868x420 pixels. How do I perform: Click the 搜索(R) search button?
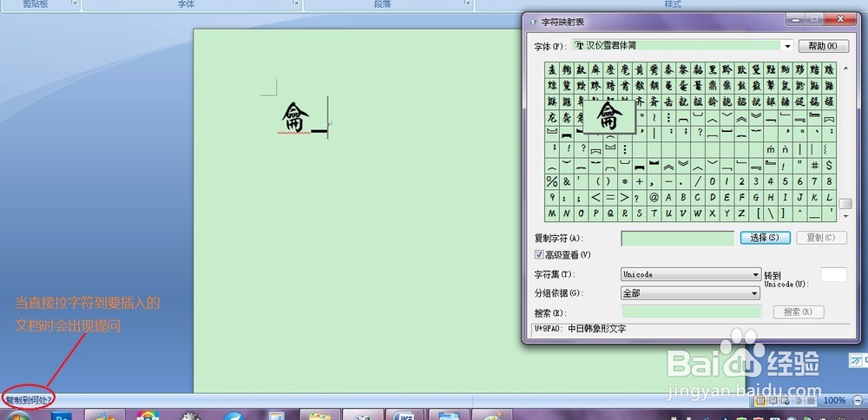pos(799,312)
